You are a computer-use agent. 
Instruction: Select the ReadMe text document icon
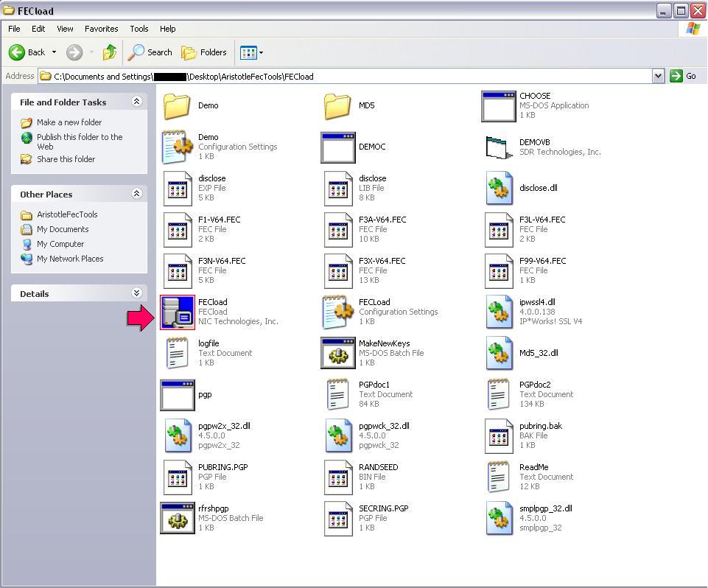tap(499, 477)
